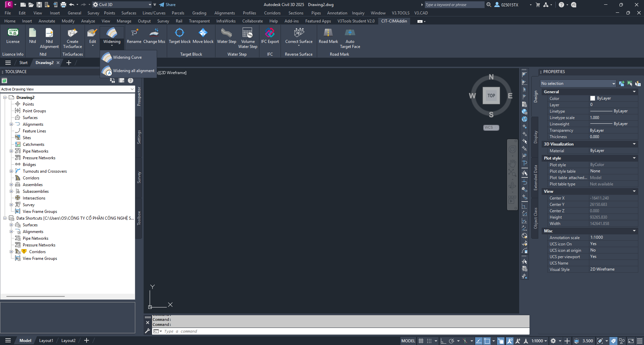Open the Active Drawing View dropdown
644x345 pixels.
tap(67, 89)
